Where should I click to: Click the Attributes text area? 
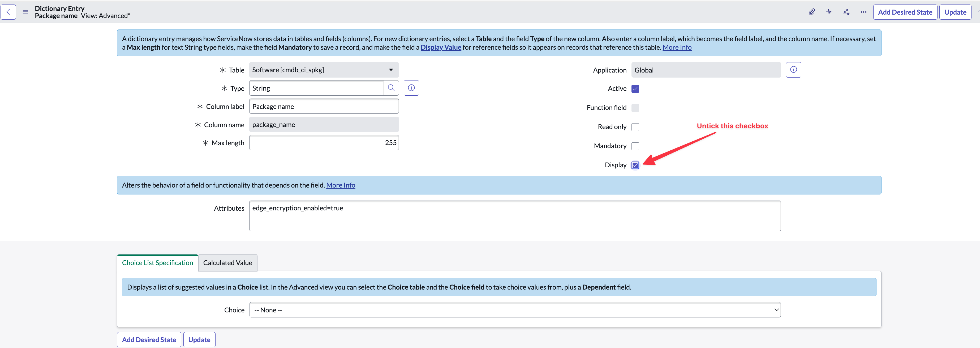(x=515, y=216)
